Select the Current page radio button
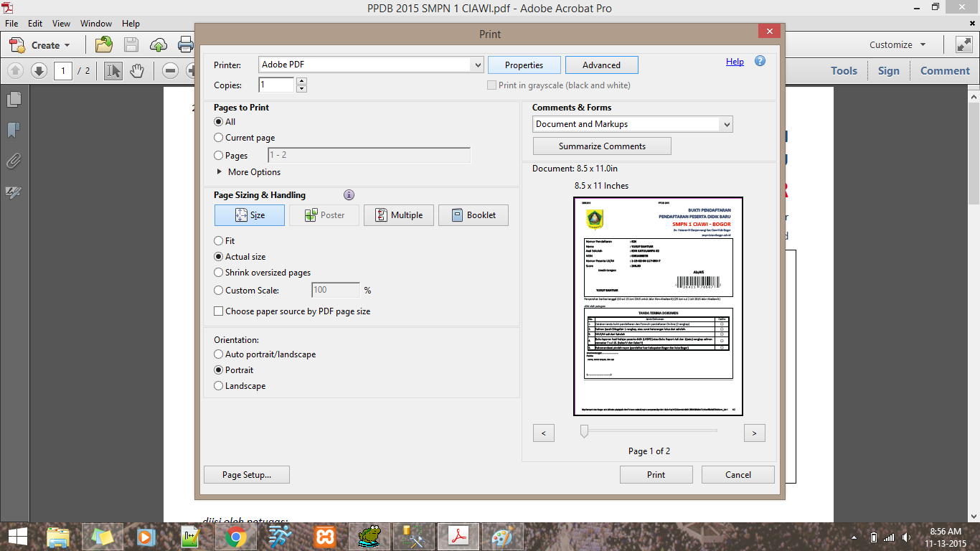Viewport: 980px width, 551px height. 218,137
